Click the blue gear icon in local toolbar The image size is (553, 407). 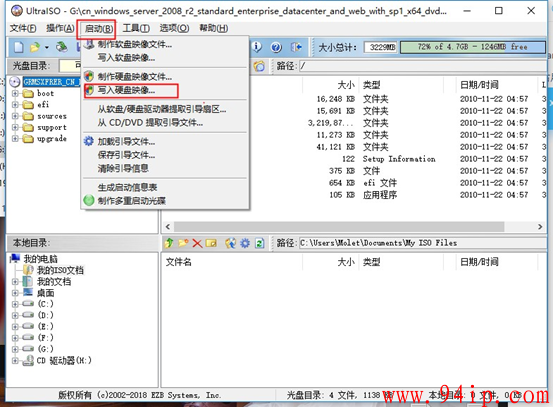click(245, 243)
